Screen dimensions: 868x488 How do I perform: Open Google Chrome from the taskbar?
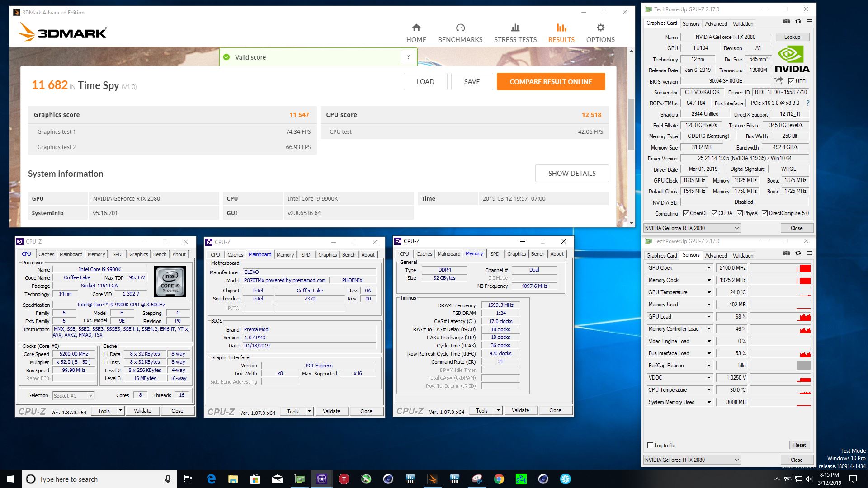click(499, 479)
